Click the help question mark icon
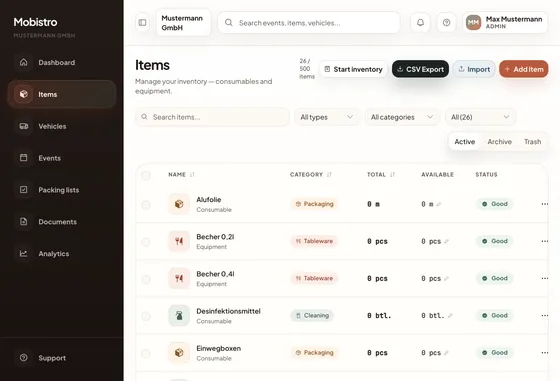The width and height of the screenshot is (560, 381). (446, 22)
